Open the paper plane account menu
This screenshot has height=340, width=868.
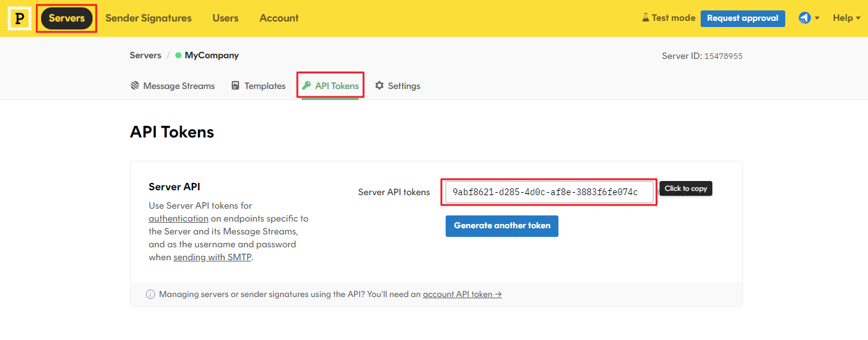[809, 18]
